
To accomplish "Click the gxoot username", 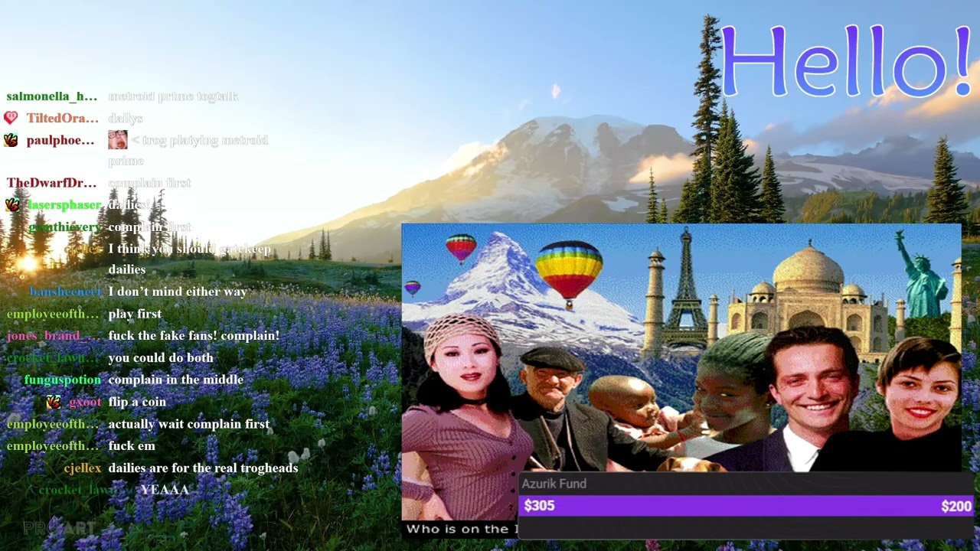I will click(x=85, y=402).
